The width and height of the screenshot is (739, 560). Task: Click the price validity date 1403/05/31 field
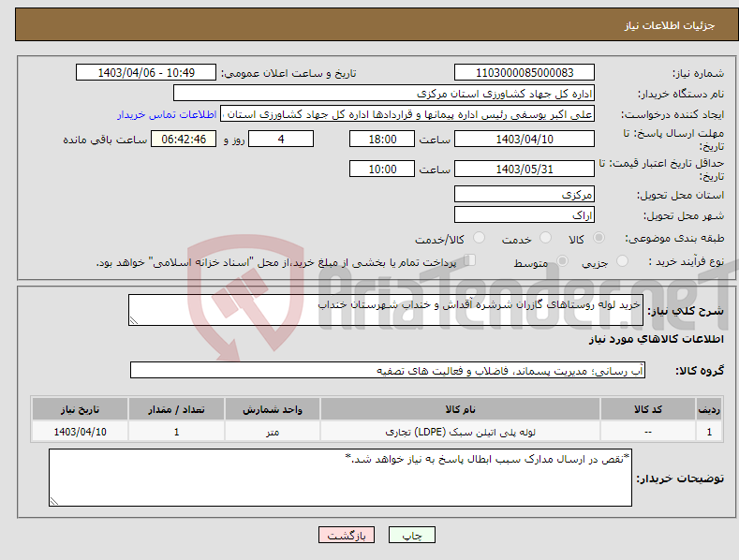click(x=525, y=169)
